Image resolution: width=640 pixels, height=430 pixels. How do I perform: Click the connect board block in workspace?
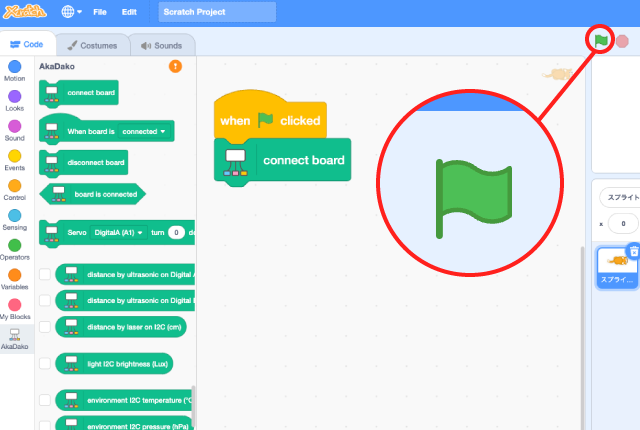(282, 161)
